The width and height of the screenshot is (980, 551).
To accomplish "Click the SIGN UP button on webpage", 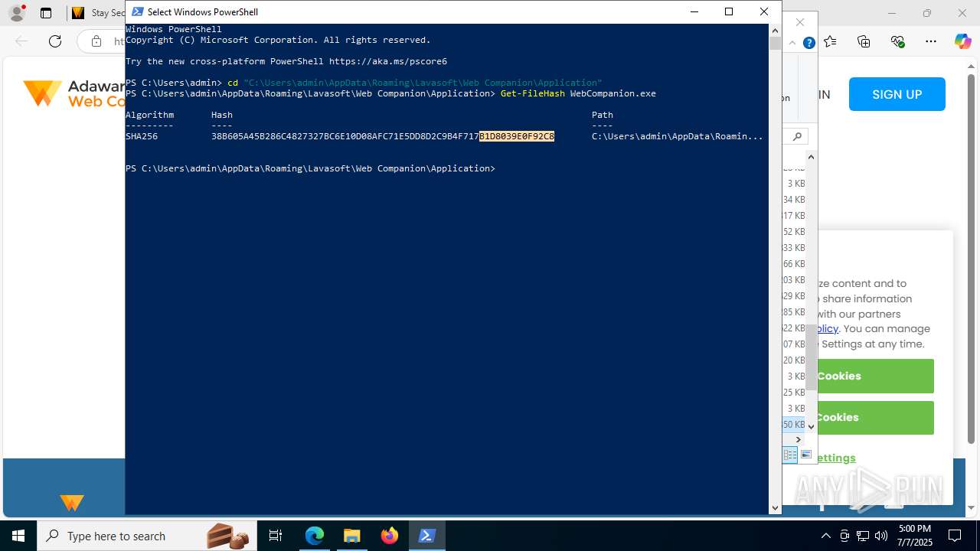I will [x=897, y=94].
